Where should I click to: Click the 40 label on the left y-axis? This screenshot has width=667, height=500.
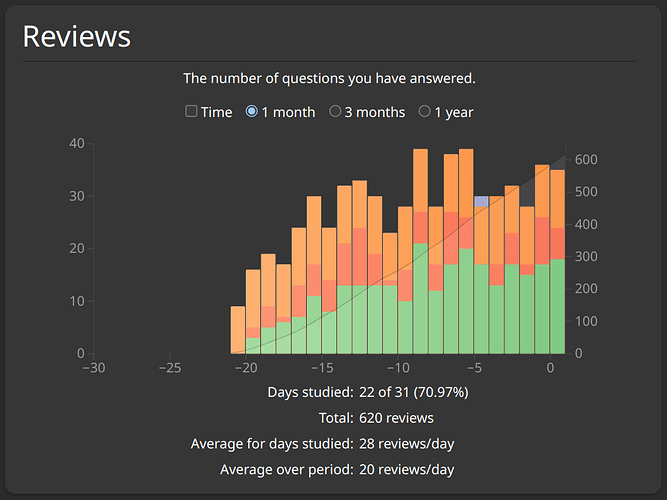point(75,143)
